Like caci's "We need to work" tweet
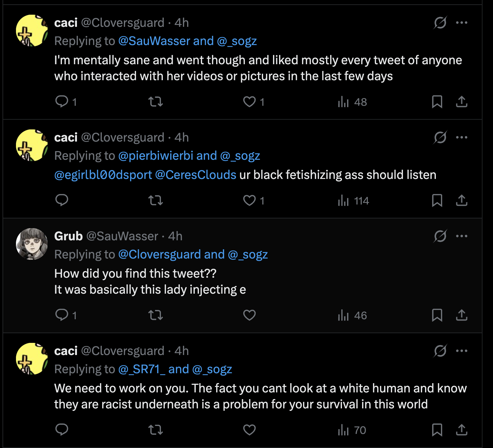 tap(249, 430)
